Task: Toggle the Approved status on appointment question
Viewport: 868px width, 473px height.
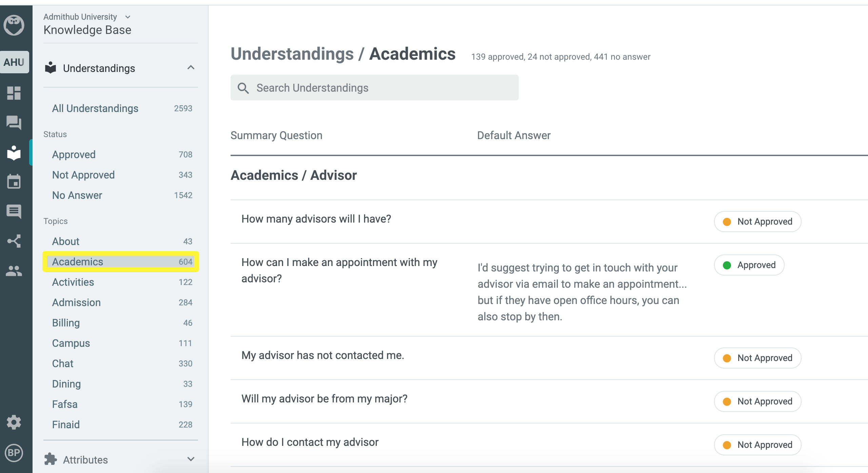Action: coord(749,265)
